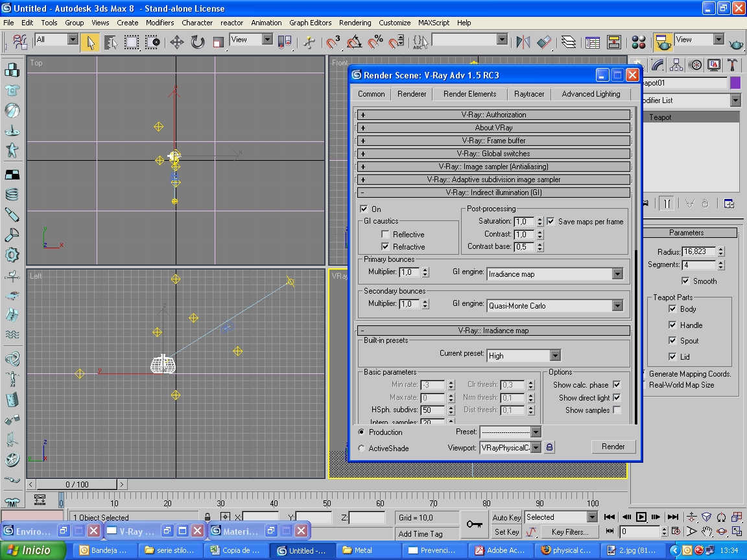This screenshot has height=560, width=747.
Task: Activate Select and Uniform Scale tool
Action: pos(218,42)
